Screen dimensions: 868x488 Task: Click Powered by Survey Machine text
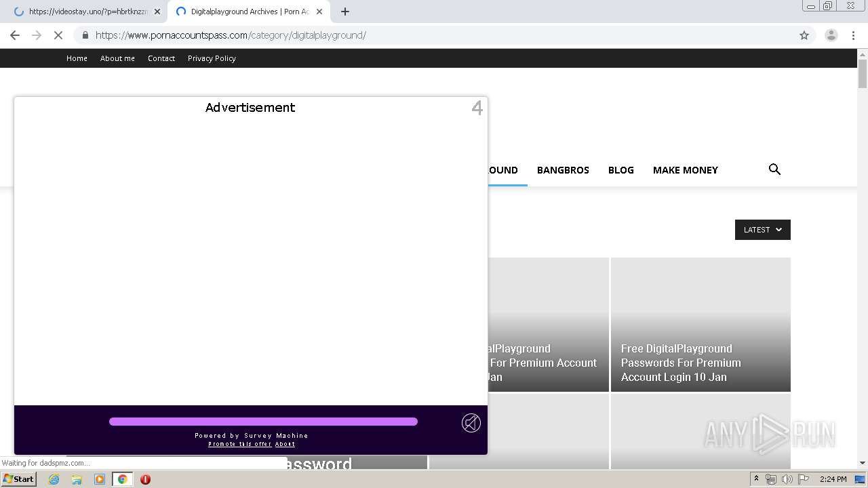click(x=252, y=436)
